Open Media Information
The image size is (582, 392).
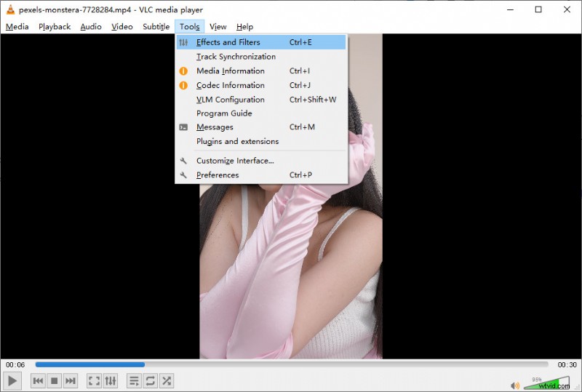click(261, 71)
